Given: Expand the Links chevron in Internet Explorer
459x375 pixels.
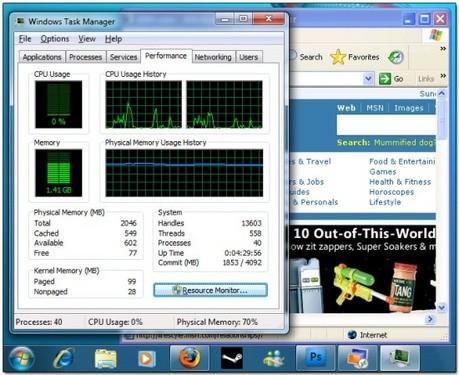Looking at the screenshot, I should [443, 76].
